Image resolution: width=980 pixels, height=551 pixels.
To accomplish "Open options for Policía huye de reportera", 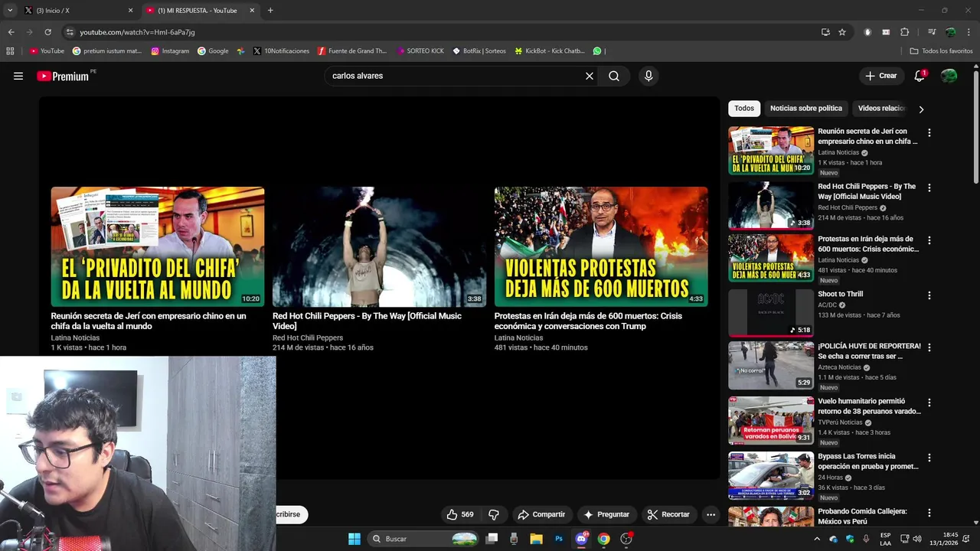I will tap(929, 347).
